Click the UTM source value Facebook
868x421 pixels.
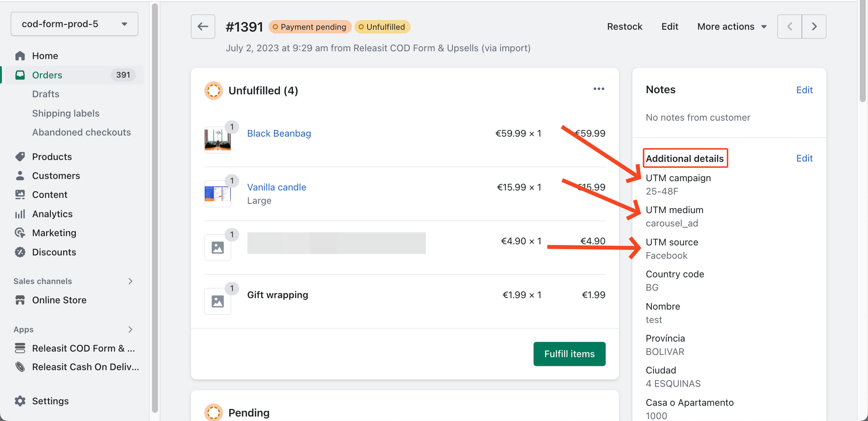[x=667, y=256]
